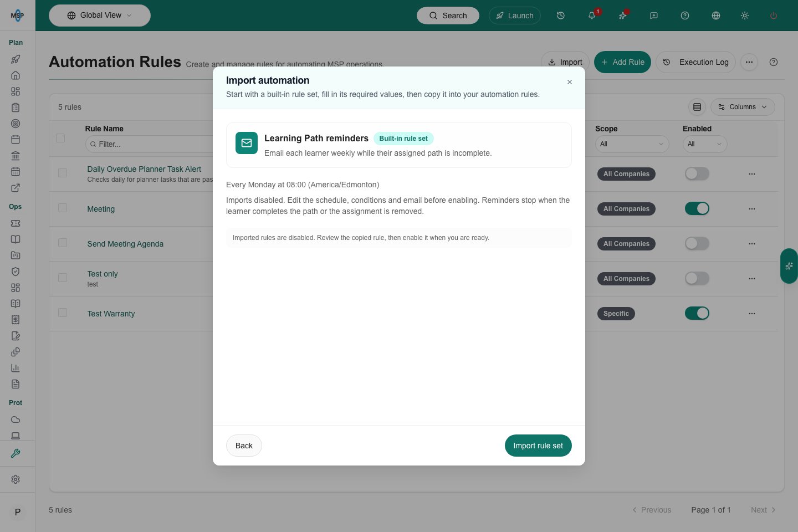The width and height of the screenshot is (798, 532).
Task: Click the sparkle AI icon in top bar
Action: (623, 16)
